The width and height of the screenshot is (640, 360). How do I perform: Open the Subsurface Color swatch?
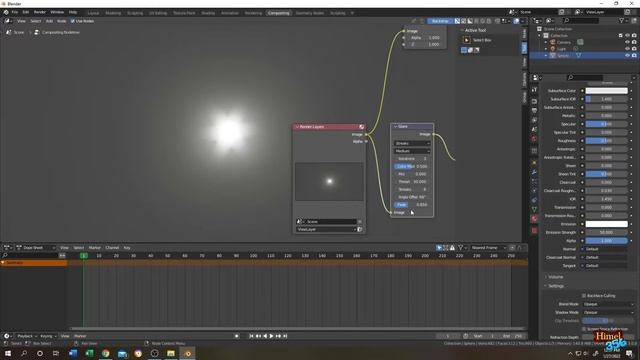pos(607,91)
